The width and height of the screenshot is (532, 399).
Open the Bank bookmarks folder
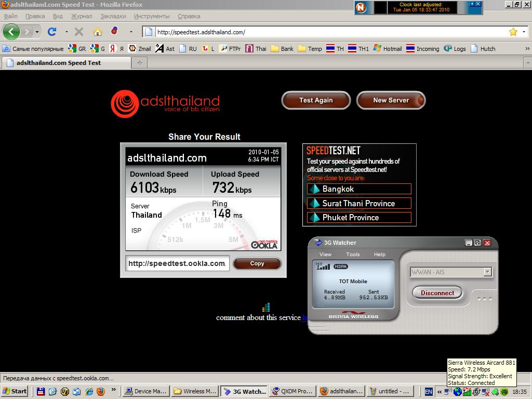(282, 48)
